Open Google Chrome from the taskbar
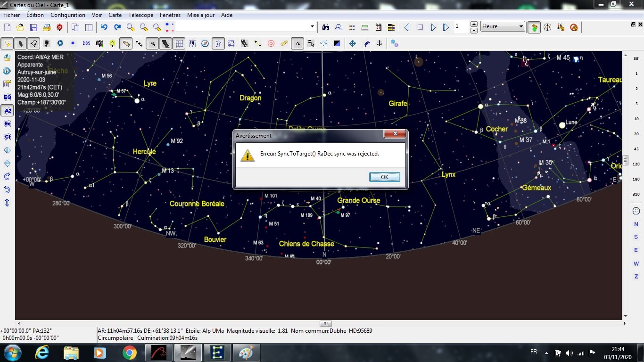 pyautogui.click(x=129, y=353)
